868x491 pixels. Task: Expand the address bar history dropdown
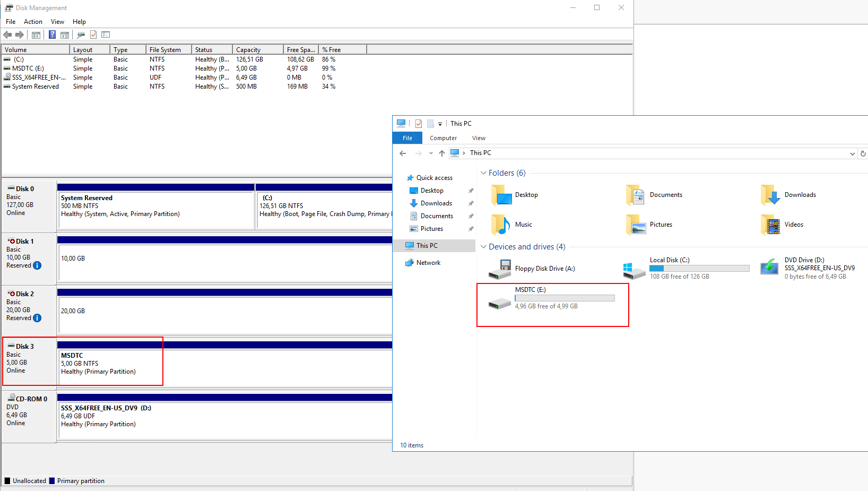[x=853, y=153]
